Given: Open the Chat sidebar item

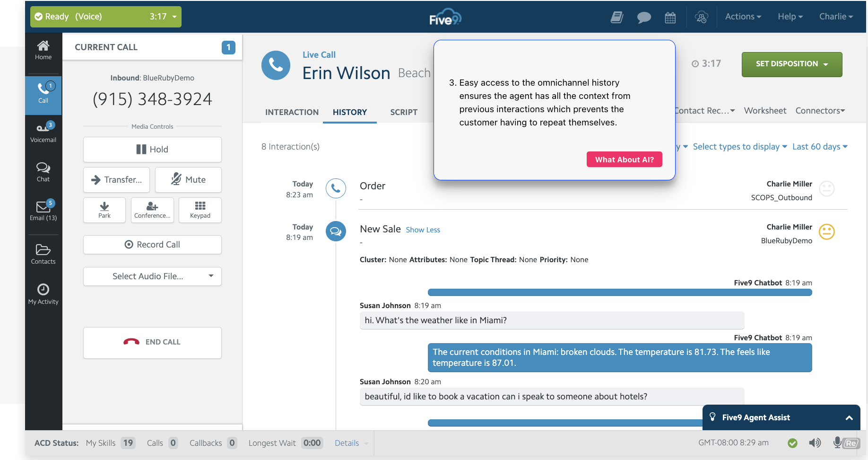Looking at the screenshot, I should (x=43, y=172).
